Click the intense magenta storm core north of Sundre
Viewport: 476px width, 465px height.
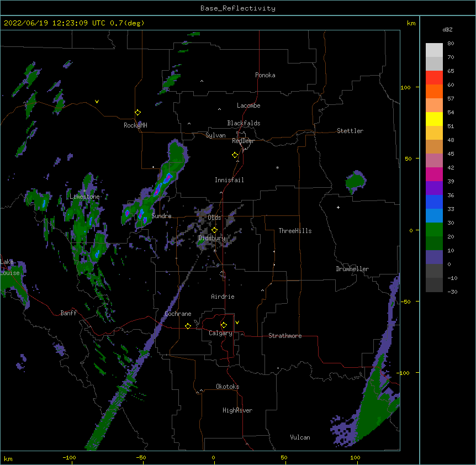coord(168,177)
